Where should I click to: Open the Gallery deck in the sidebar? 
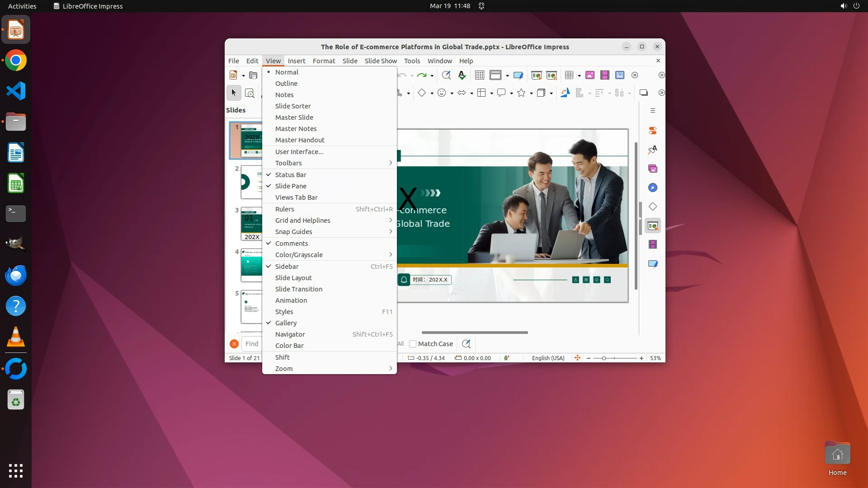(653, 169)
